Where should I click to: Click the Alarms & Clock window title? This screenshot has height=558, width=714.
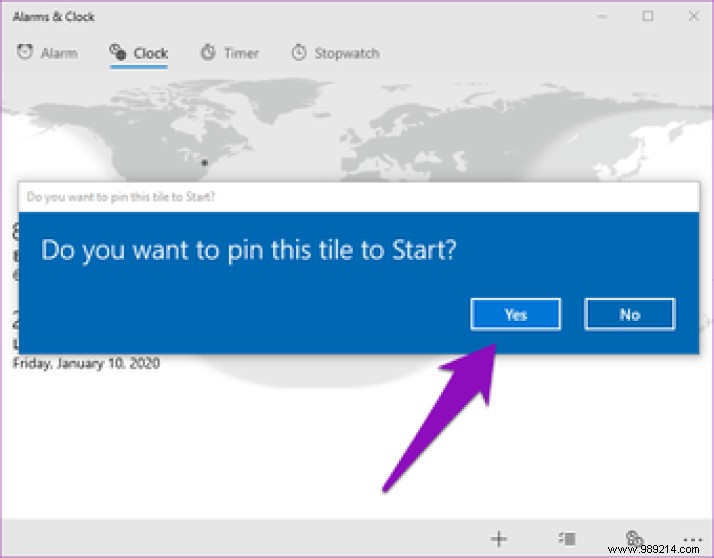[x=54, y=17]
